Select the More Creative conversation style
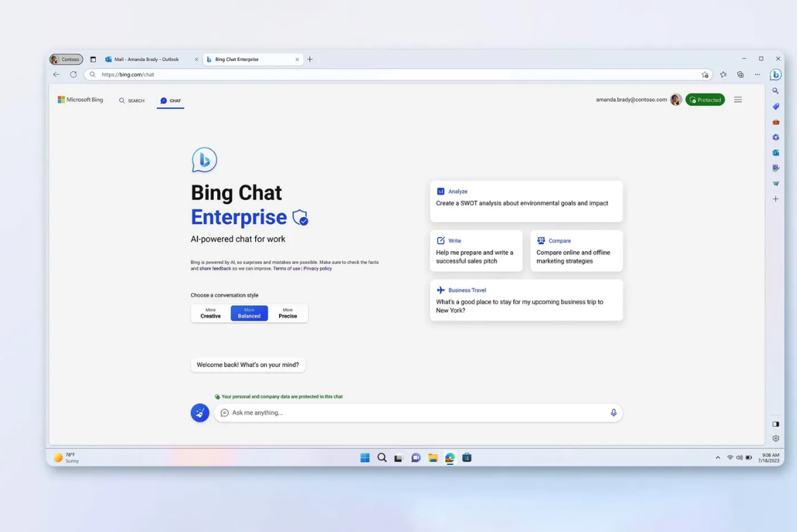Screen dimensions: 797x532 210,313
